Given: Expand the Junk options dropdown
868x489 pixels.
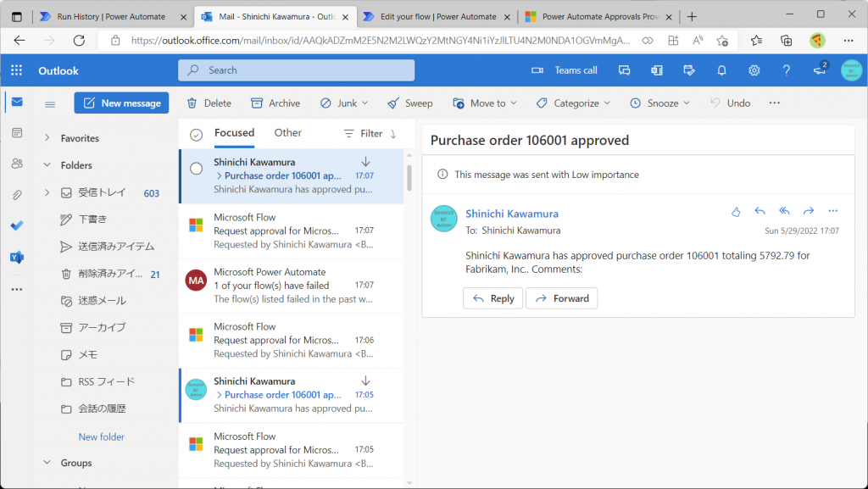Looking at the screenshot, I should [x=364, y=103].
